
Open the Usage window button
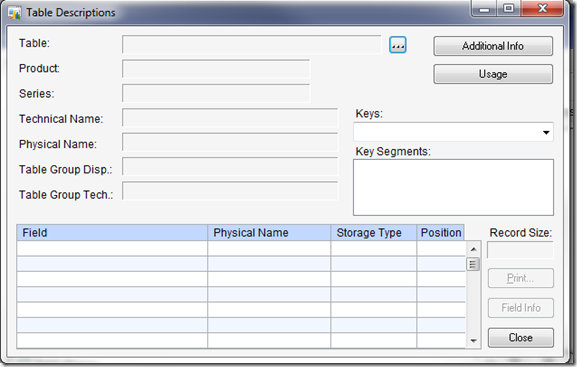pos(493,74)
